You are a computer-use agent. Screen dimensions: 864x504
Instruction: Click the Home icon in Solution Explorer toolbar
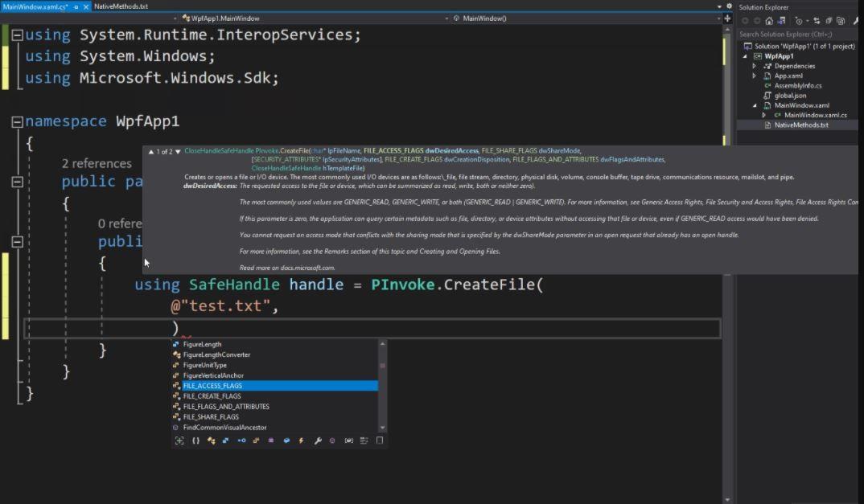(769, 18)
